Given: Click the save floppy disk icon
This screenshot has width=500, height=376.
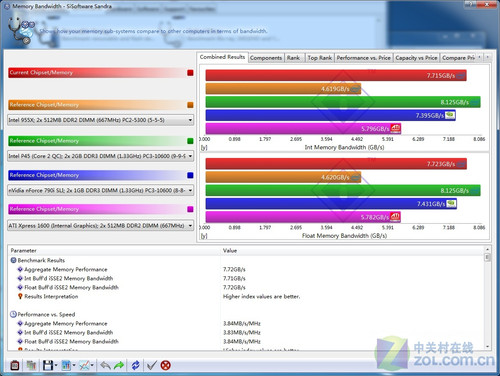Looking at the screenshot, I should pos(48,365).
